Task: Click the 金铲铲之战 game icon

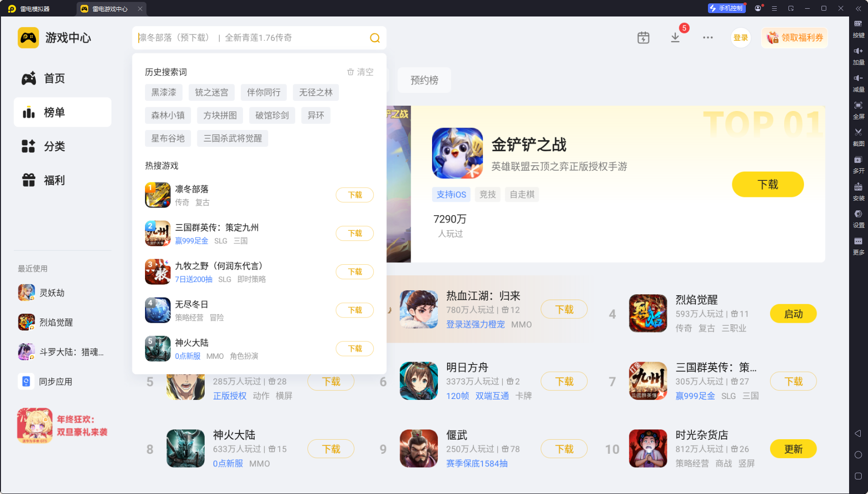Action: [x=457, y=153]
